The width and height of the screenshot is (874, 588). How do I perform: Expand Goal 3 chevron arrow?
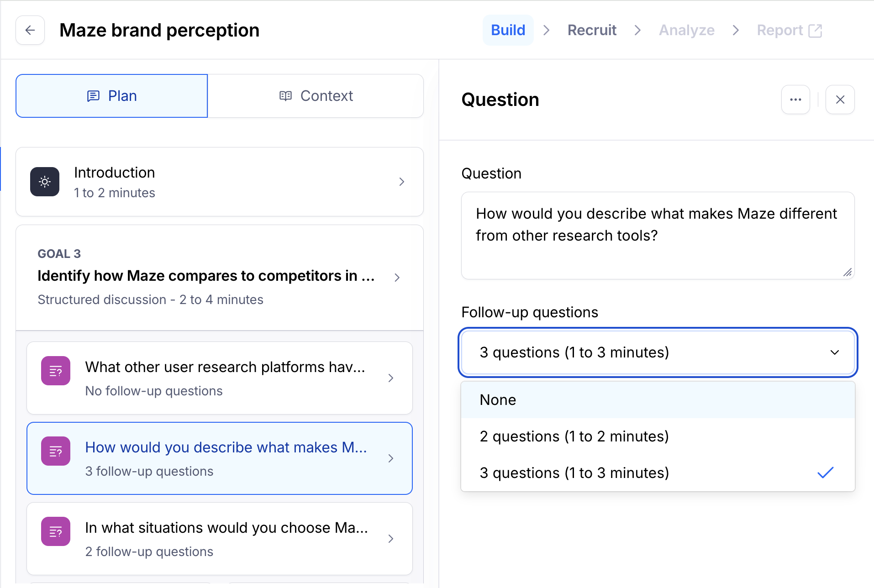[397, 278]
